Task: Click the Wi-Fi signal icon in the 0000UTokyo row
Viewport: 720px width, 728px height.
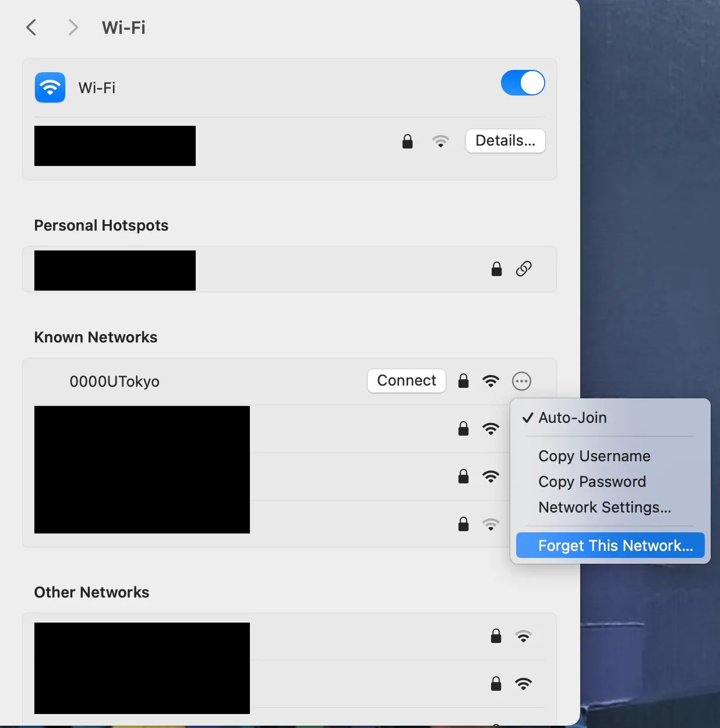Action: 491,381
